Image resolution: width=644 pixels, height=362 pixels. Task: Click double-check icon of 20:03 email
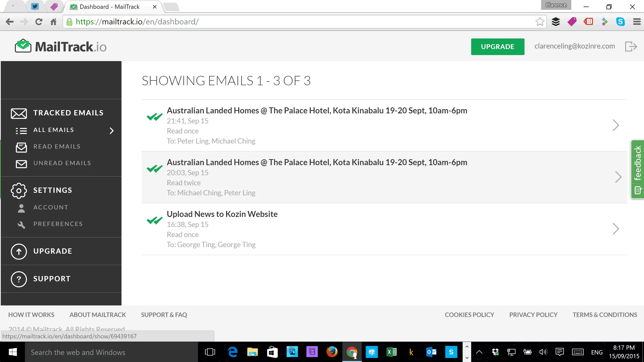coord(155,169)
